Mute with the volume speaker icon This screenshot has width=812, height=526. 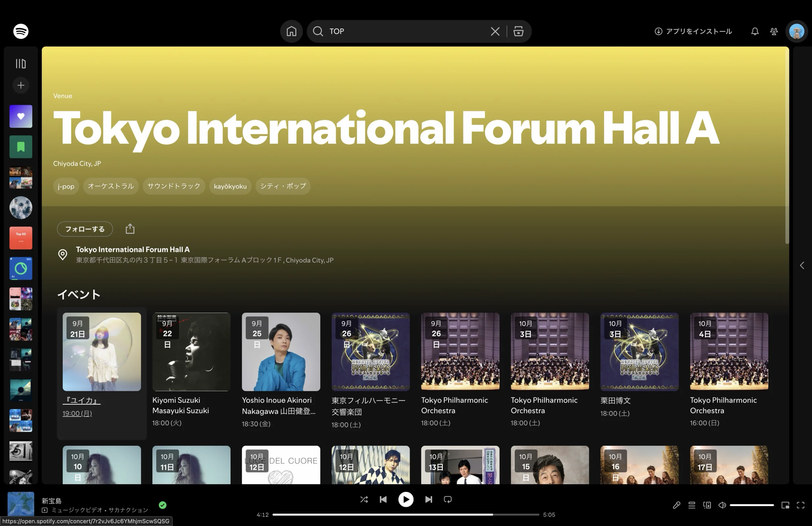pos(722,505)
